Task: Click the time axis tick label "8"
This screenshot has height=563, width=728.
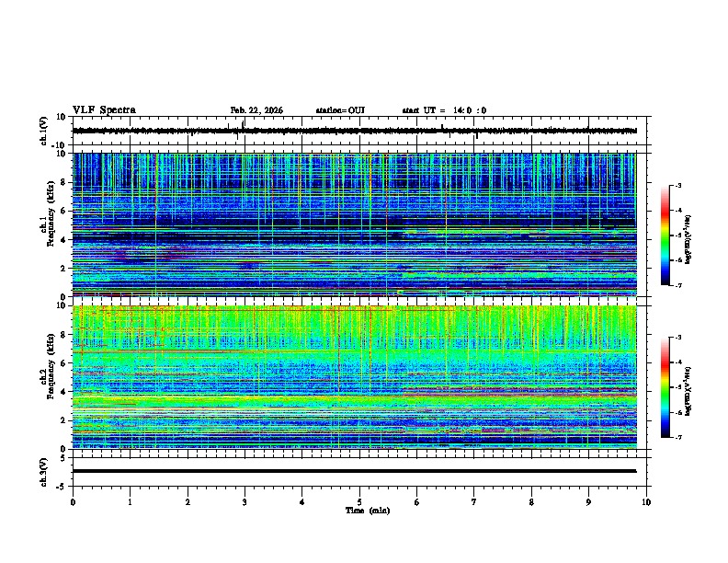Action: pos(531,502)
